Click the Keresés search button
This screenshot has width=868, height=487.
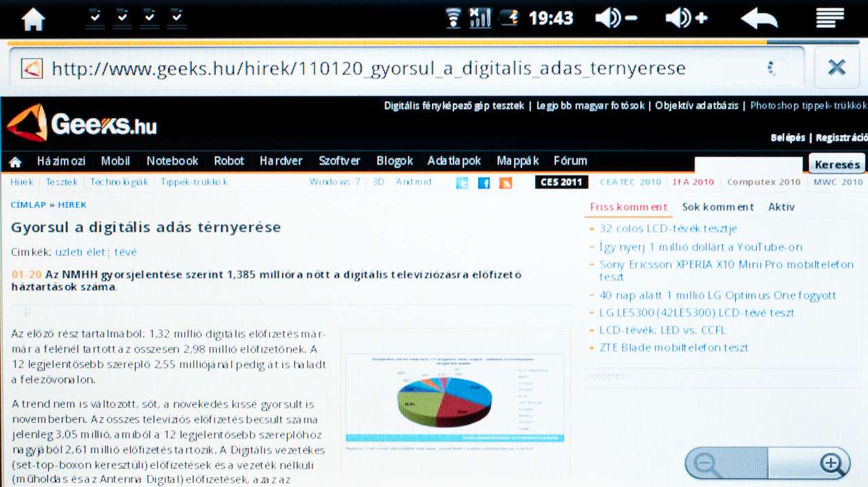pos(837,164)
